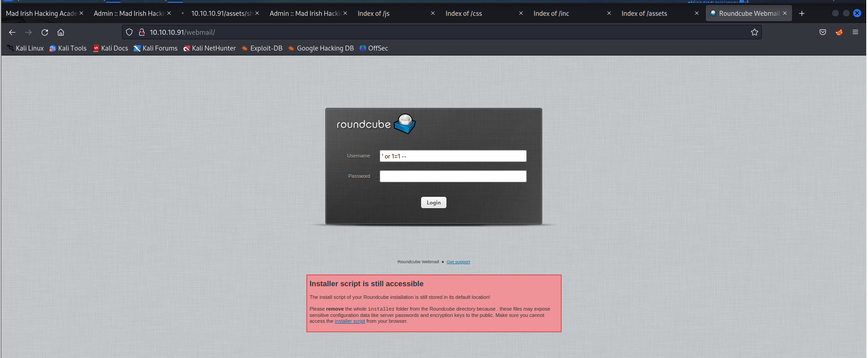Open the extension icon beside Pocket

pos(839,33)
